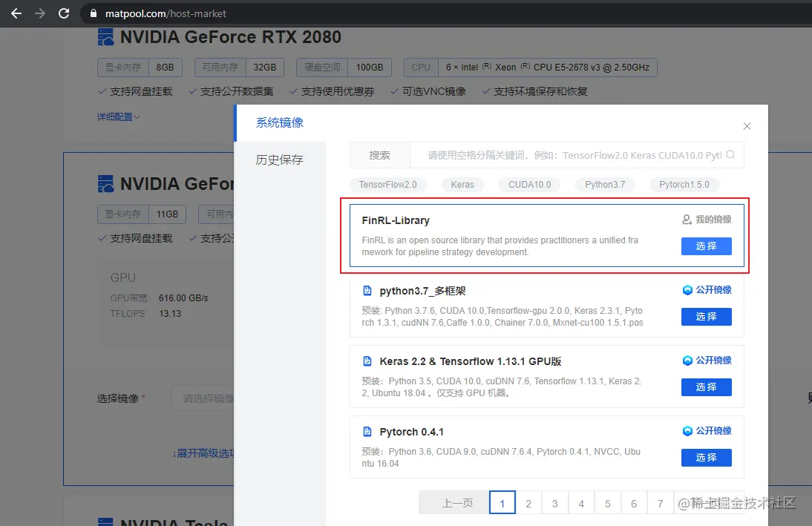Screen dimensions: 812x526
Task: Click the 搜索 label button
Action: click(379, 155)
